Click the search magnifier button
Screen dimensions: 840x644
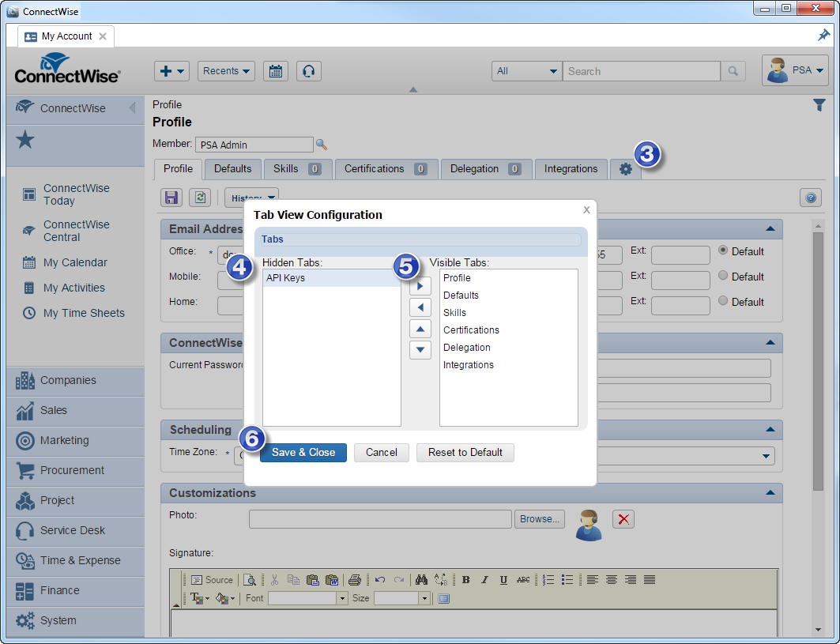733,71
